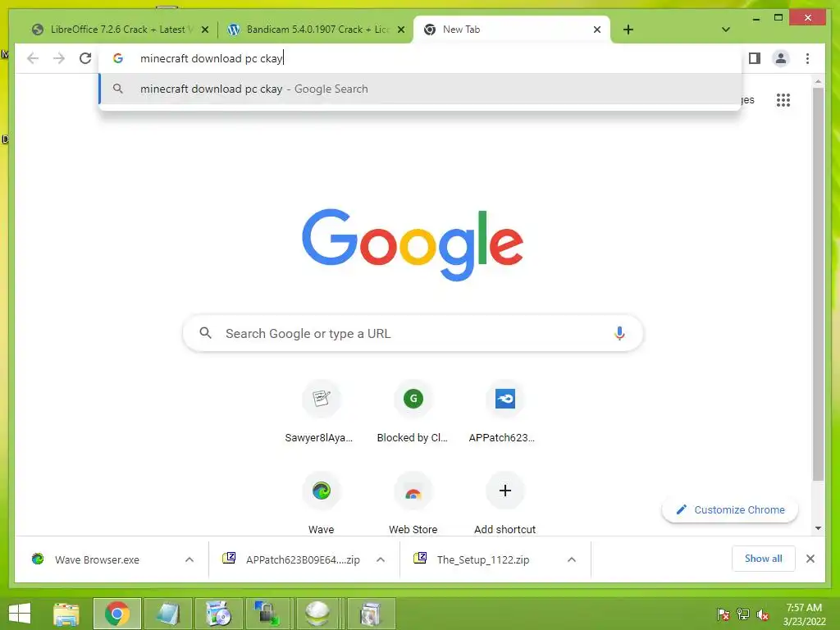Open APPatch623B09E64 zip download

tap(303, 559)
